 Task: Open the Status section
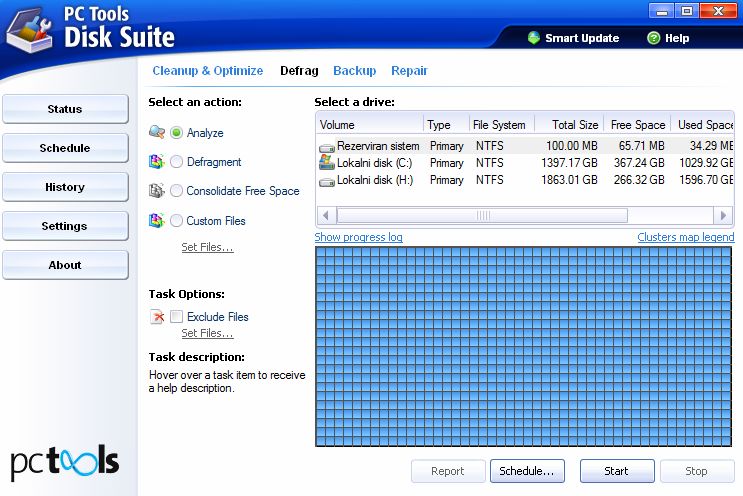coord(65,109)
